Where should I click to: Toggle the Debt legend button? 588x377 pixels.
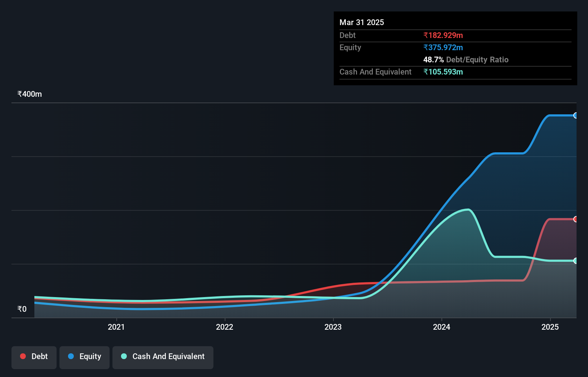[34, 357]
